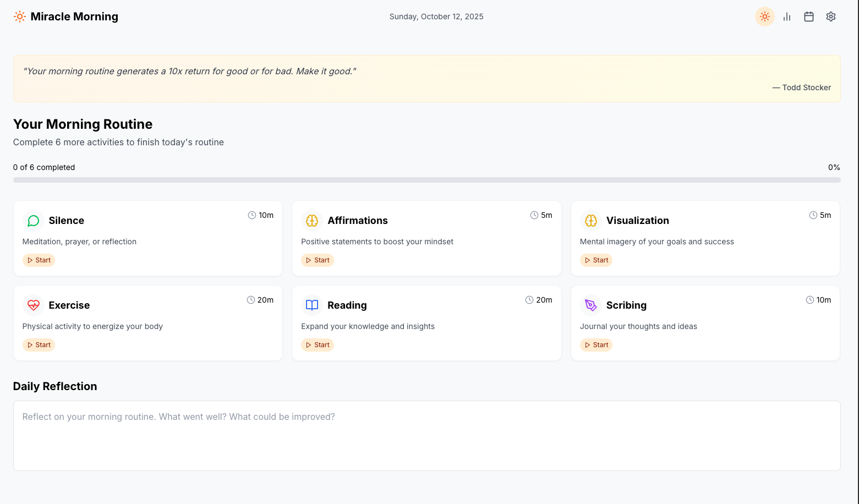The height and width of the screenshot is (504, 859).
Task: Click the Exercise heart pulse icon
Action: (34, 305)
